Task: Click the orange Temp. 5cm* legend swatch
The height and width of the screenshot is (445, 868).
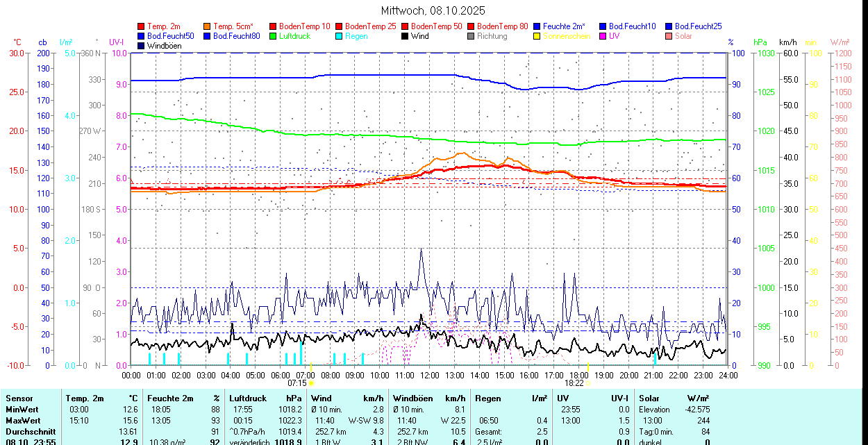Action: click(x=207, y=26)
